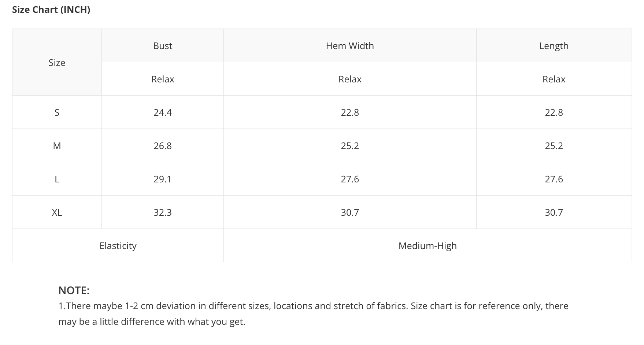Click the Length column header
The height and width of the screenshot is (345, 644).
point(554,46)
